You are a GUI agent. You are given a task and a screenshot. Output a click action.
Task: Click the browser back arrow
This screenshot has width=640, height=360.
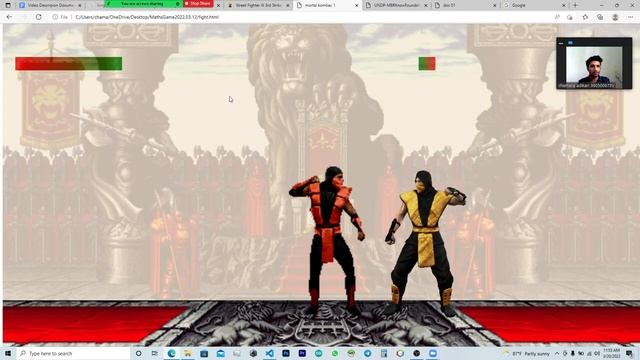click(9, 17)
